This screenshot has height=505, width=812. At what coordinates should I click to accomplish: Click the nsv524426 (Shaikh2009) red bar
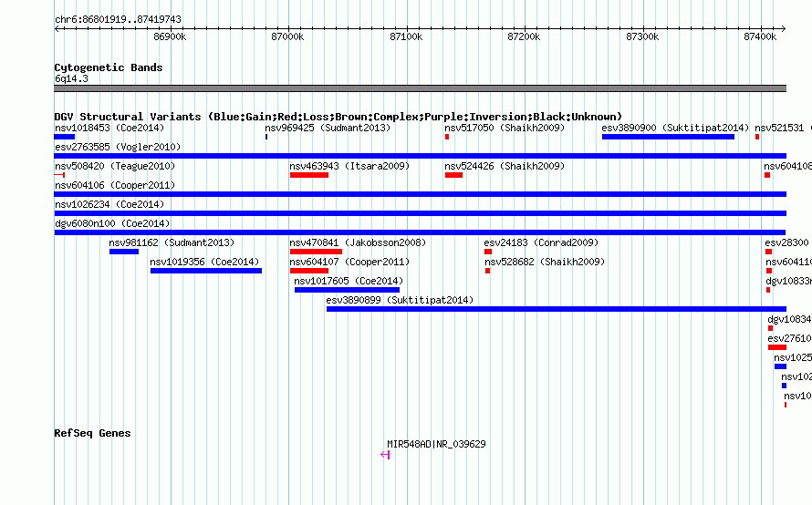(453, 175)
